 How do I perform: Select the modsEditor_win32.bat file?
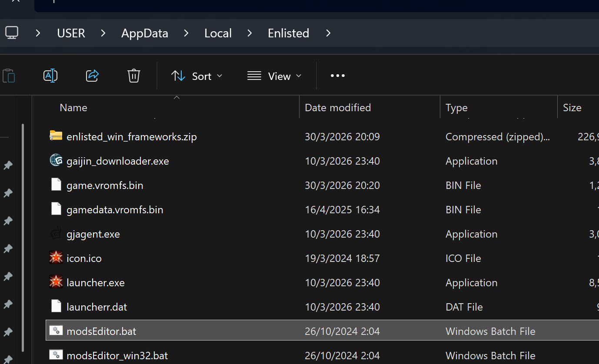point(117,355)
